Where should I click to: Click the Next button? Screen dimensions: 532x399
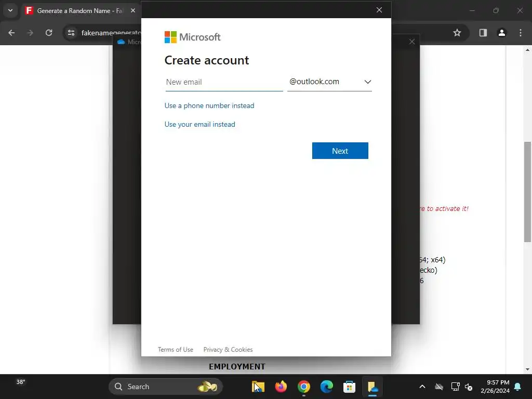pyautogui.click(x=340, y=151)
